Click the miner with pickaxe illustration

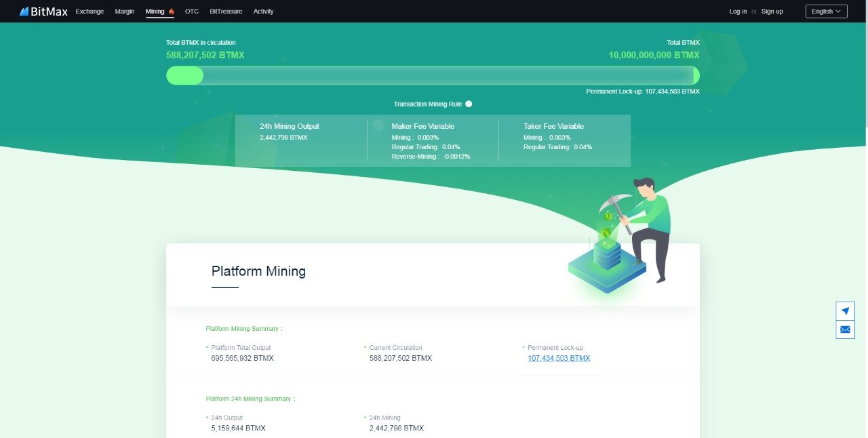(x=620, y=235)
